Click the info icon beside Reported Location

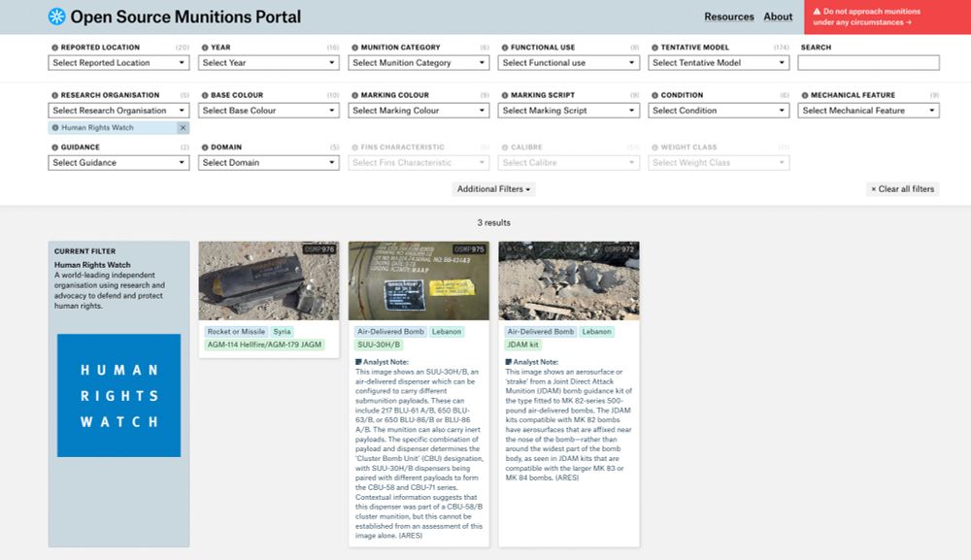[x=54, y=48]
